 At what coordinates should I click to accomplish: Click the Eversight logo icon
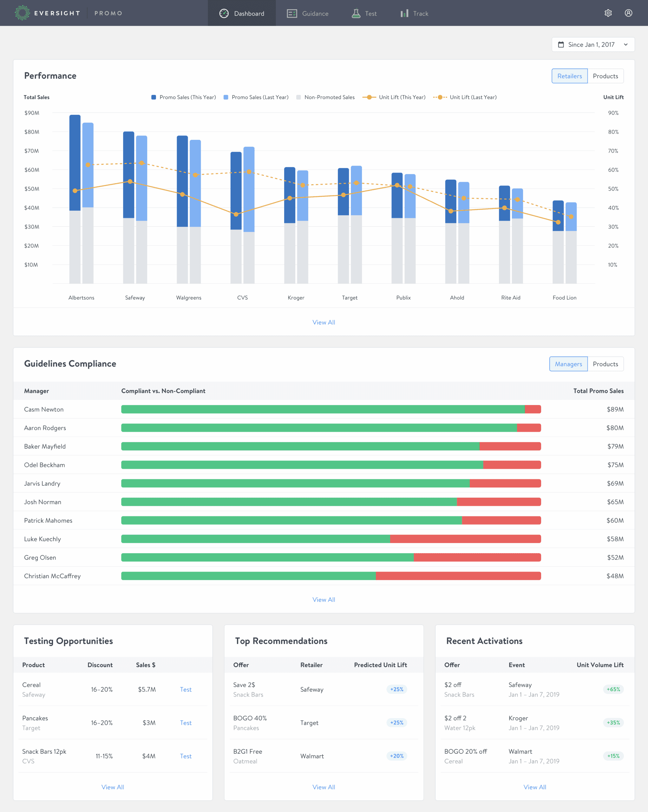pyautogui.click(x=22, y=13)
